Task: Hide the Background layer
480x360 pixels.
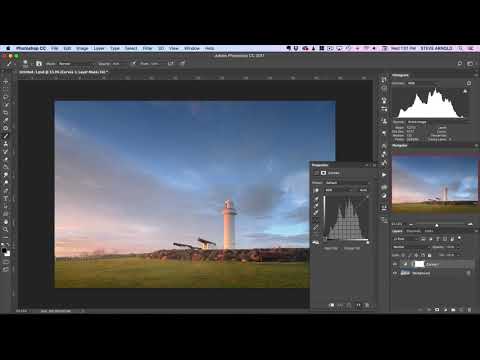Action: tap(395, 273)
